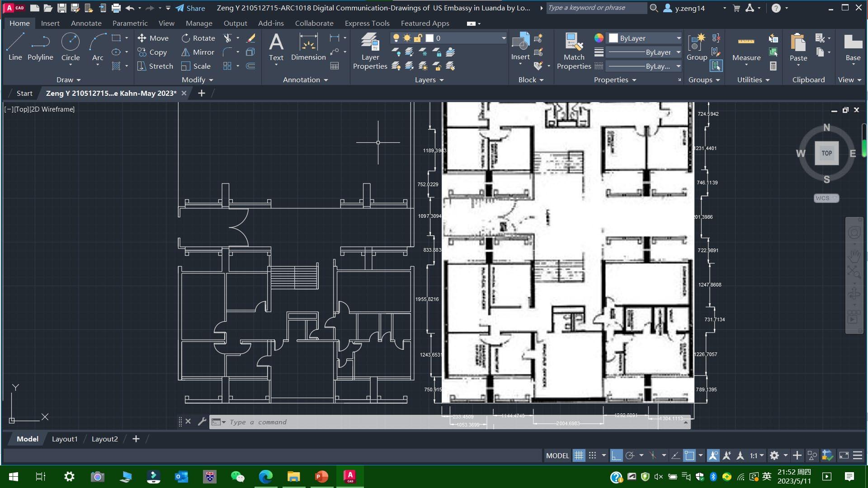868x488 pixels.
Task: Select the Circle tool
Action: click(x=71, y=47)
